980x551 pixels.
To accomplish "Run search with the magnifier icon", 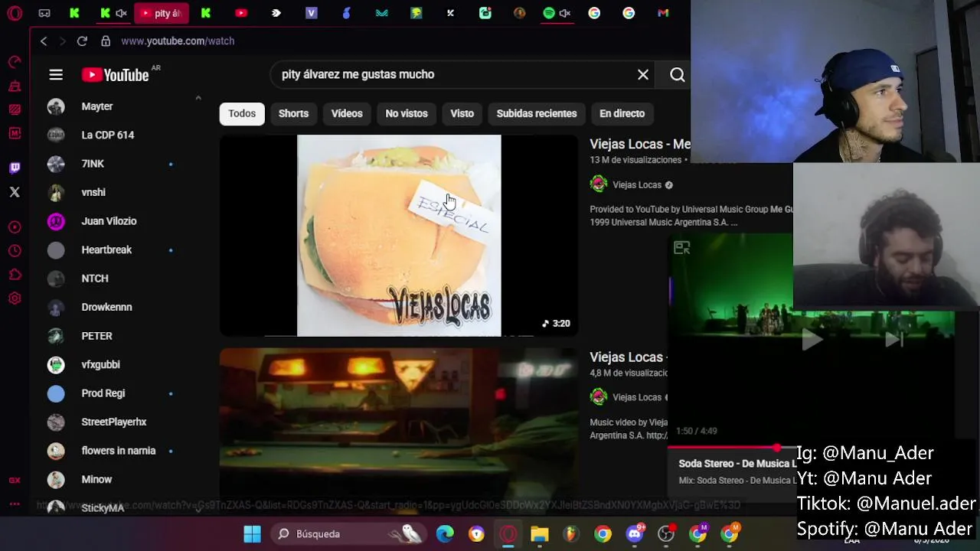I will pyautogui.click(x=678, y=75).
